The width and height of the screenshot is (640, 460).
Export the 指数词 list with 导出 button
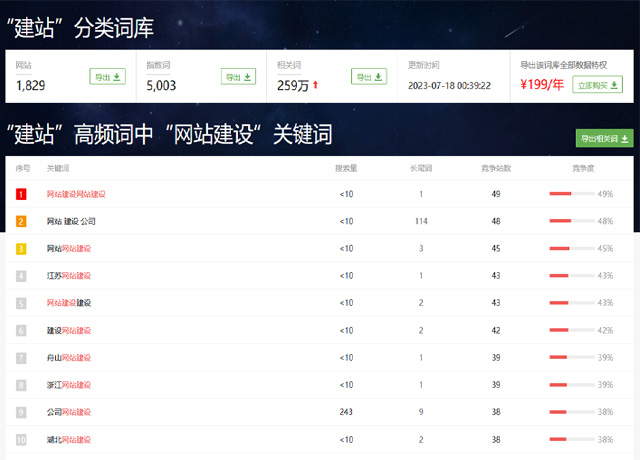coord(238,76)
